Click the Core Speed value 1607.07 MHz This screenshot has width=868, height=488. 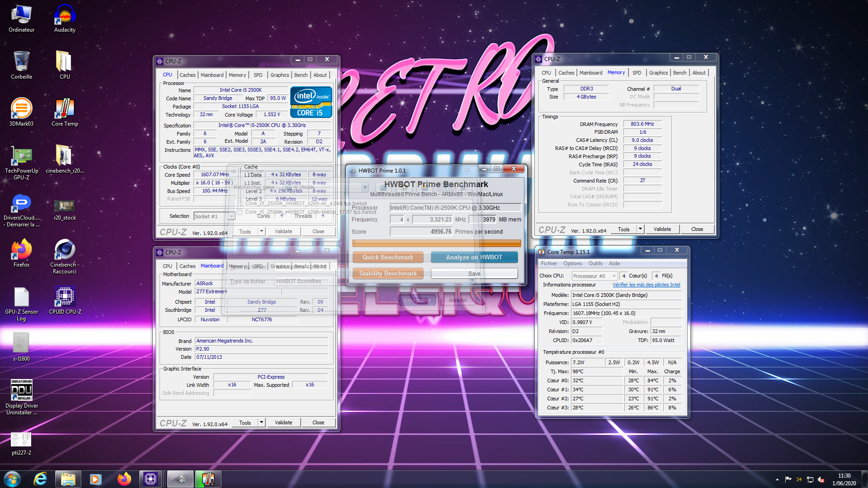(214, 174)
